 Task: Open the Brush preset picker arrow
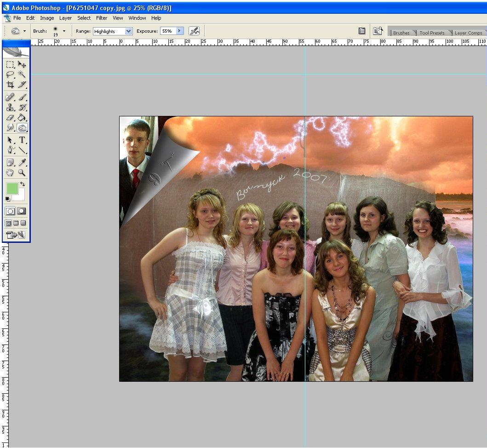pos(64,31)
